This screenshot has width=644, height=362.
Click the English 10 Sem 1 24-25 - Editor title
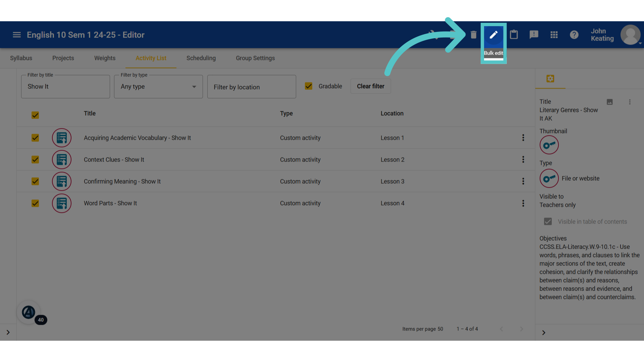tap(86, 35)
